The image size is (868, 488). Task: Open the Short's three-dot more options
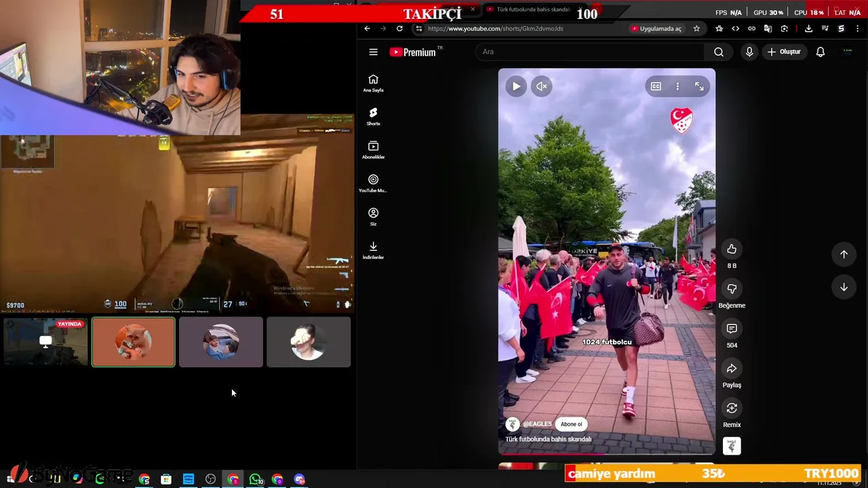[x=677, y=86]
